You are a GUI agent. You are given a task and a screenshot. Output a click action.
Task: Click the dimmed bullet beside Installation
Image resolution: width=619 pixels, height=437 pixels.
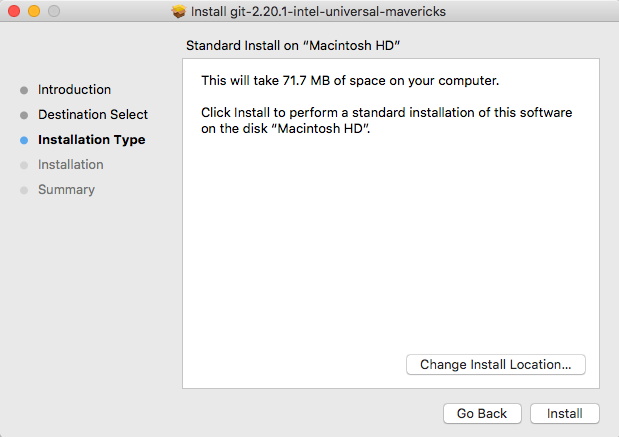(x=24, y=165)
